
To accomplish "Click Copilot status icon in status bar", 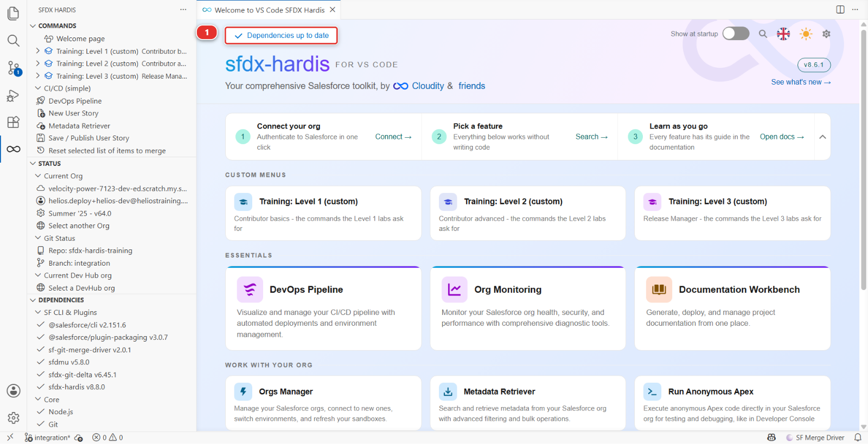I will (x=771, y=437).
